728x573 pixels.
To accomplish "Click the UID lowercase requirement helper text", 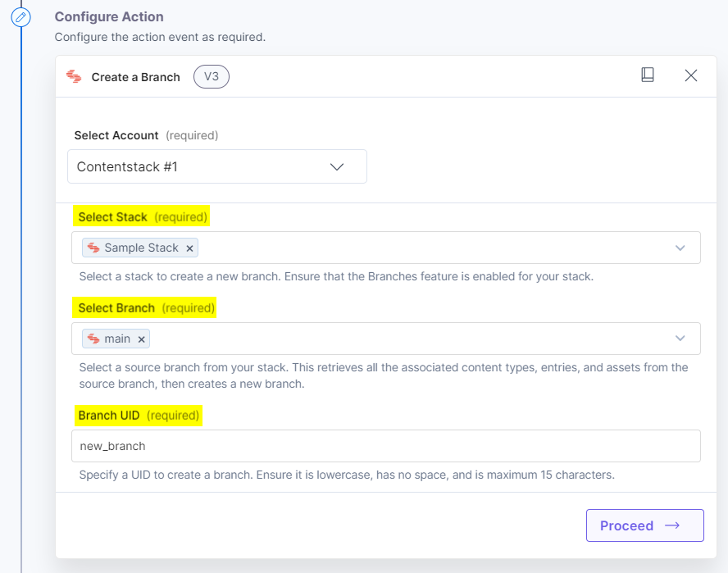I will [347, 475].
